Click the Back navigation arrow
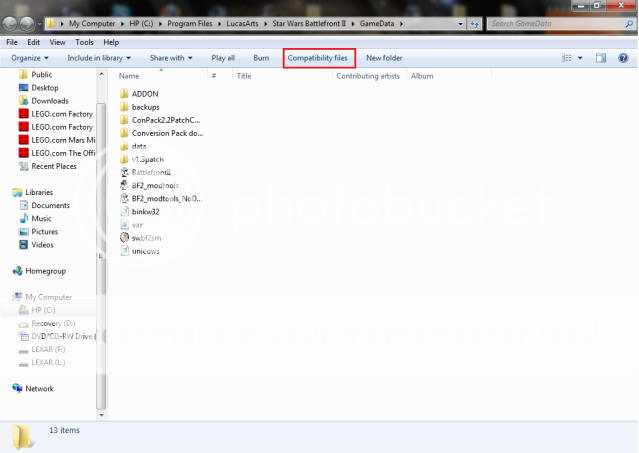 click(x=10, y=24)
